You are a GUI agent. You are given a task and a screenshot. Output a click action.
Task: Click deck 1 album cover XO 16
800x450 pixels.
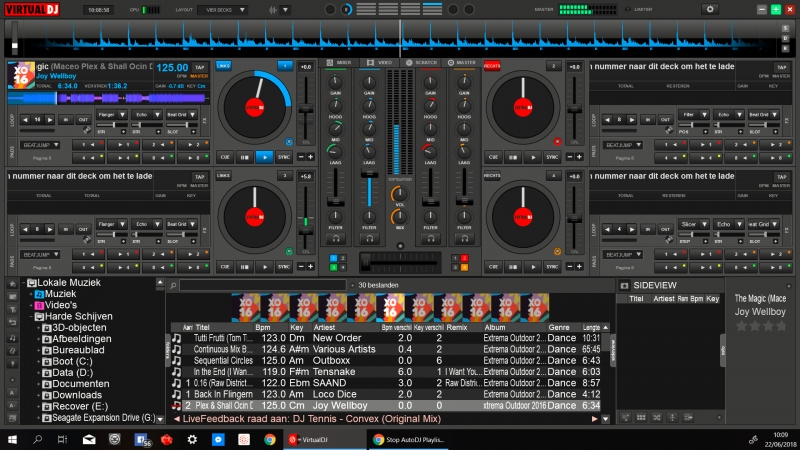tap(21, 75)
